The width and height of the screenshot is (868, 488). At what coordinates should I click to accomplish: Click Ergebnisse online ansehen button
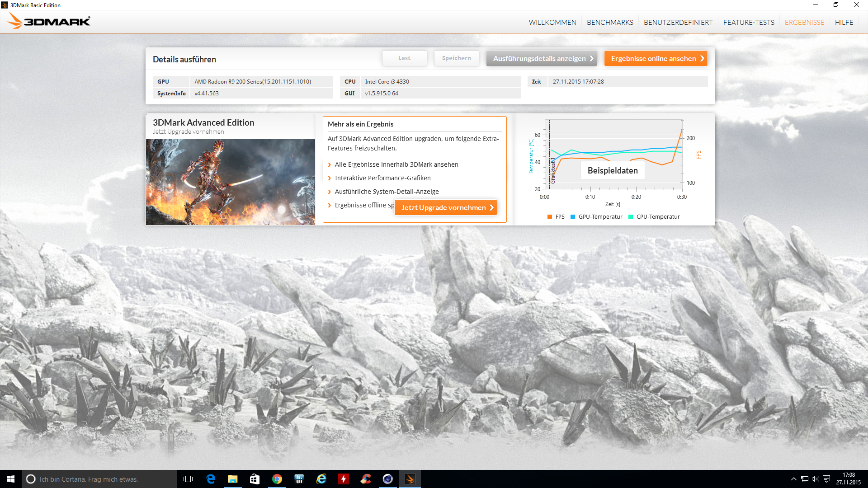tap(656, 58)
